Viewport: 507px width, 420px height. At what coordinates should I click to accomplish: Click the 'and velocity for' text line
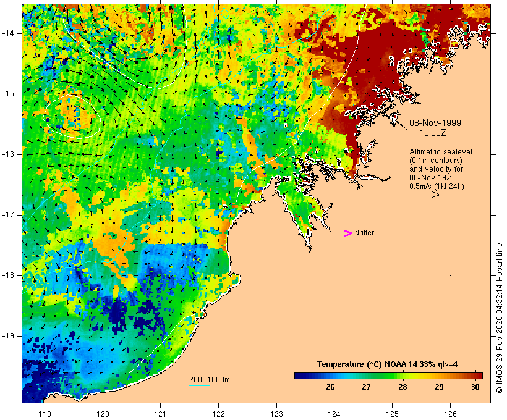click(436, 169)
